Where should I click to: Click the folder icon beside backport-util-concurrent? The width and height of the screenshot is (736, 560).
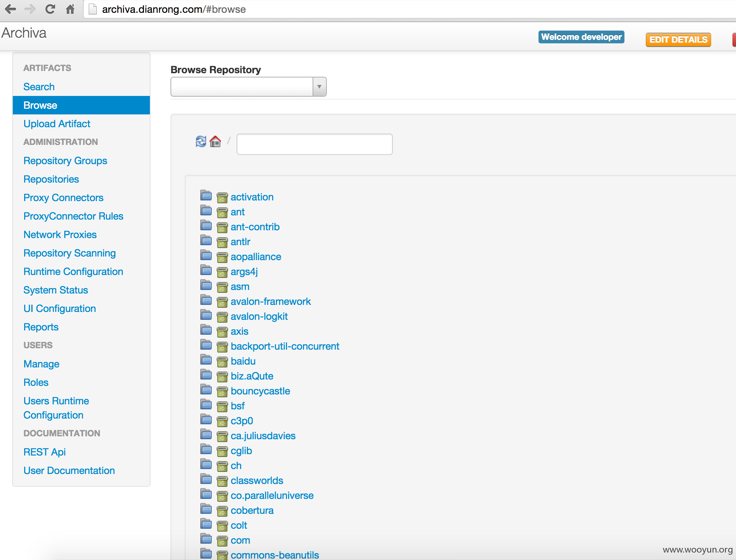206,345
